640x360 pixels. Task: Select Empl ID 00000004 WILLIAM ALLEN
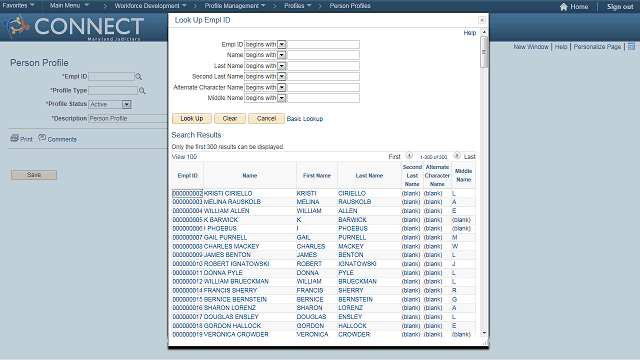187,211
